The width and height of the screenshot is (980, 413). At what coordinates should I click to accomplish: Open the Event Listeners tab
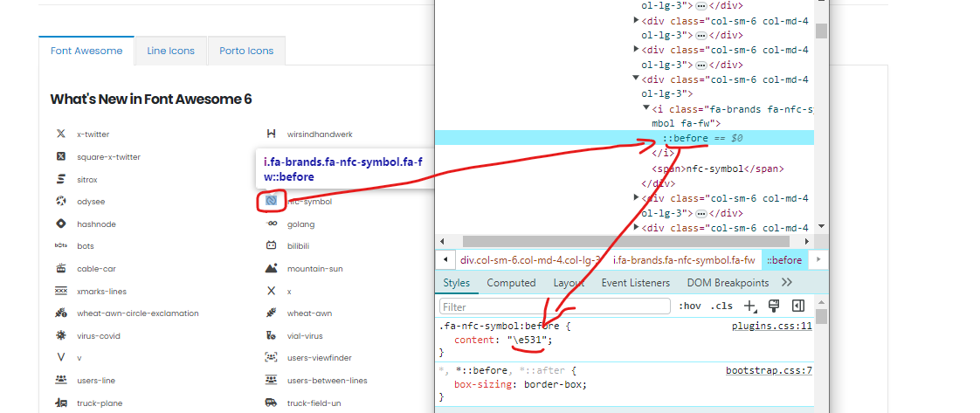(x=636, y=282)
